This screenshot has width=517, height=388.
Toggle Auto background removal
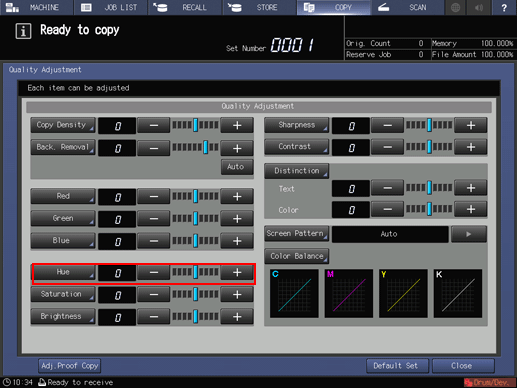[x=237, y=167]
